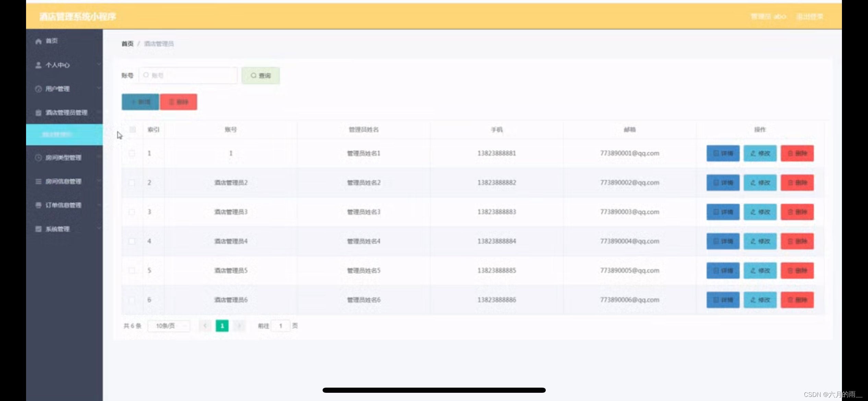Check the checkbox for row 酒店管理员4

pyautogui.click(x=132, y=241)
